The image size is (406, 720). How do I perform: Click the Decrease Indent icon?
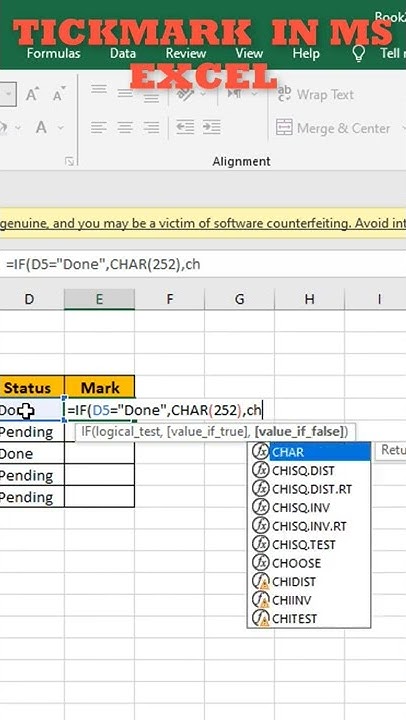[x=185, y=127]
